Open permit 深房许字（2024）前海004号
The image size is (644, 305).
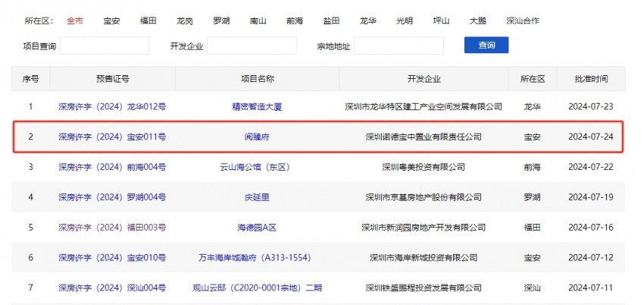point(112,168)
